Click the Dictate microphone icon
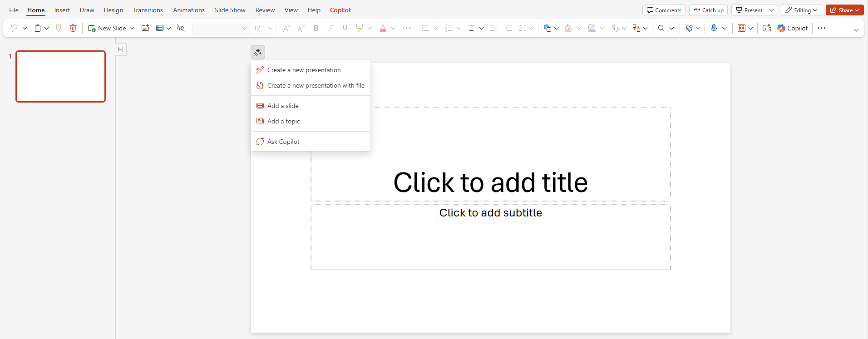 (x=714, y=28)
